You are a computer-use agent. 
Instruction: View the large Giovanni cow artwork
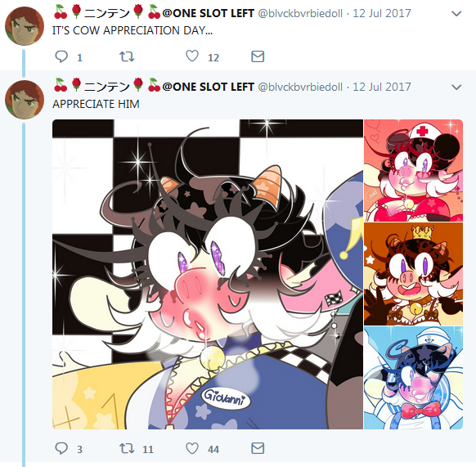coord(208,274)
